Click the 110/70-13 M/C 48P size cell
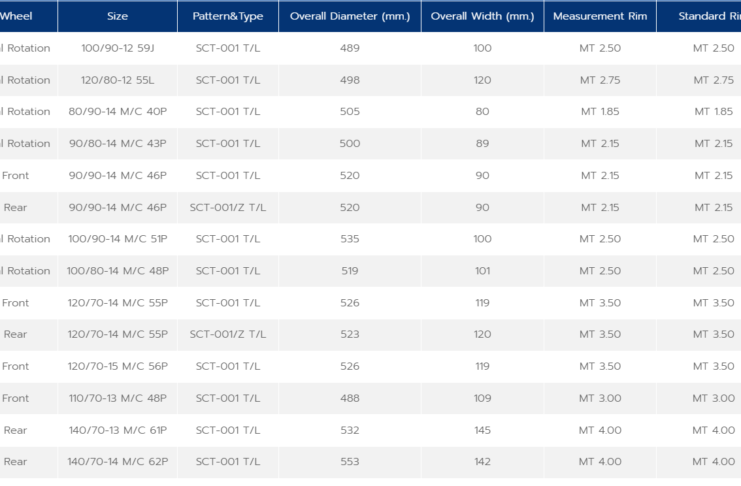 [x=117, y=398]
